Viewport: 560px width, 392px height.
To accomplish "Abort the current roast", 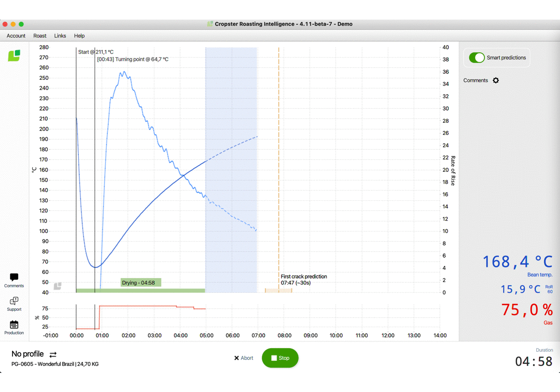I will tap(244, 358).
